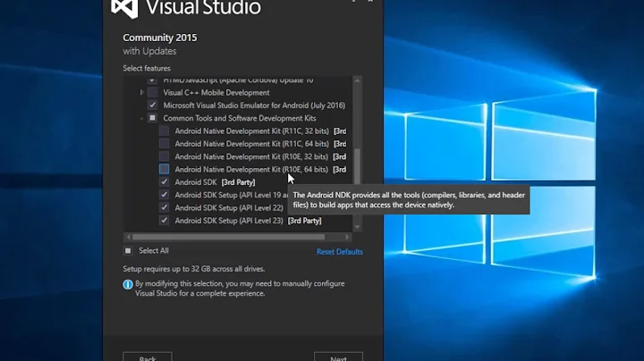Uncheck Android SDK Setup API Level 19
Image resolution: width=644 pixels, height=361 pixels.
click(x=164, y=195)
